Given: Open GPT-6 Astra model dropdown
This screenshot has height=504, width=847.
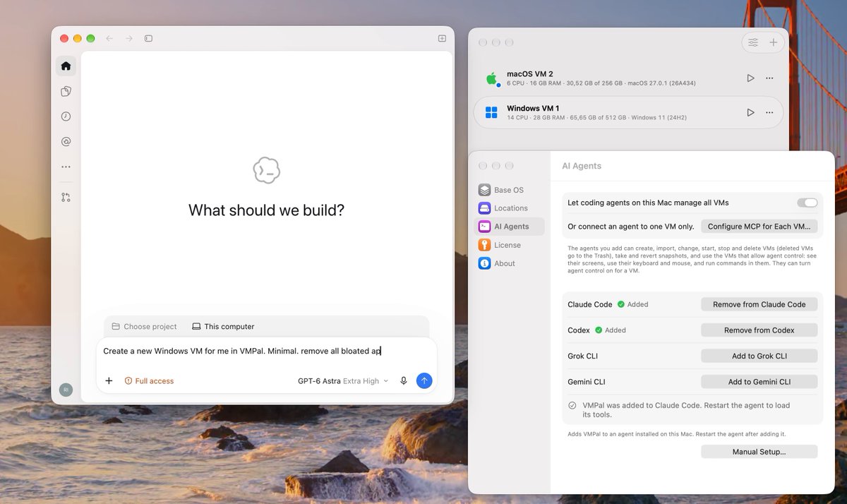Looking at the screenshot, I should click(343, 381).
